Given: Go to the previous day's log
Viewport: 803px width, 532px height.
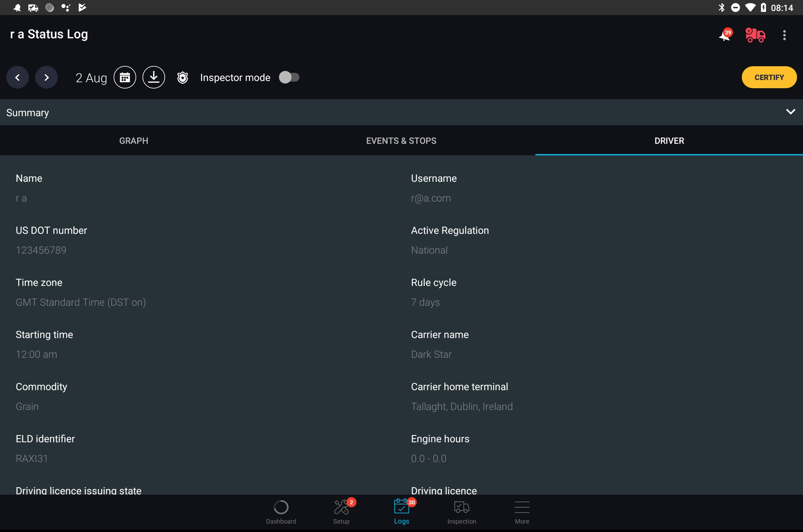Looking at the screenshot, I should coord(17,77).
